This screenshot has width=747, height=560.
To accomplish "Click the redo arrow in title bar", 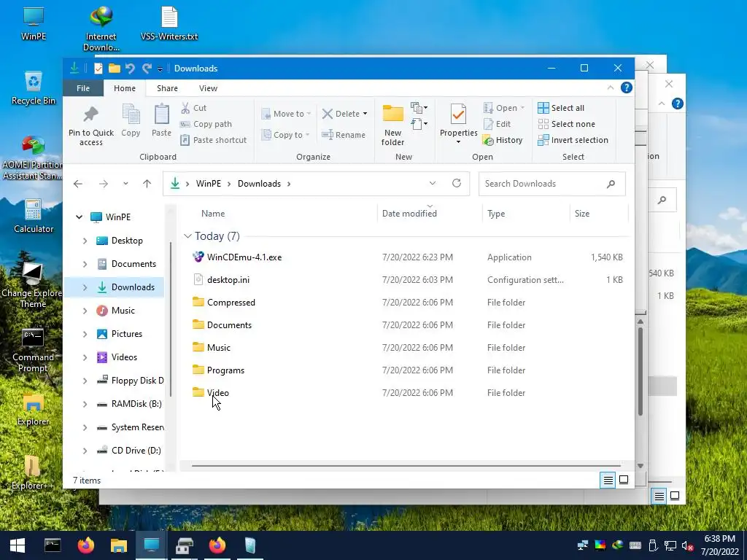I will coord(147,69).
